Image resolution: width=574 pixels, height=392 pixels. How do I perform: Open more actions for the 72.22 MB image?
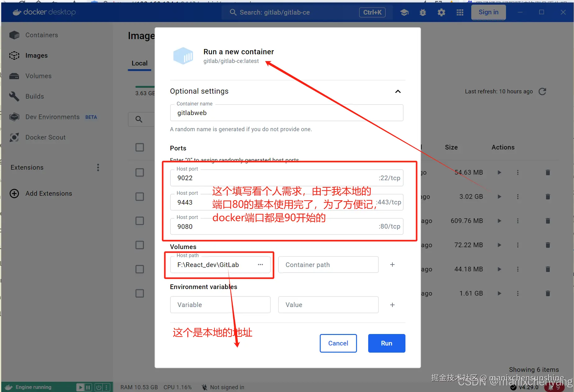[x=518, y=245]
